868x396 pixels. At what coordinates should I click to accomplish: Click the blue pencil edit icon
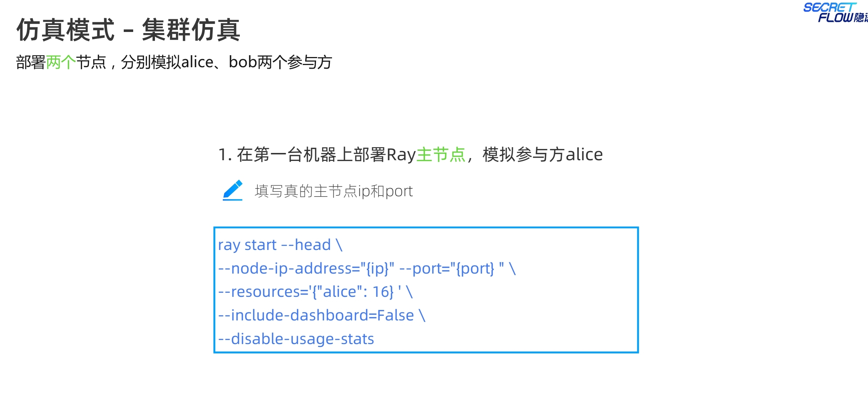233,190
